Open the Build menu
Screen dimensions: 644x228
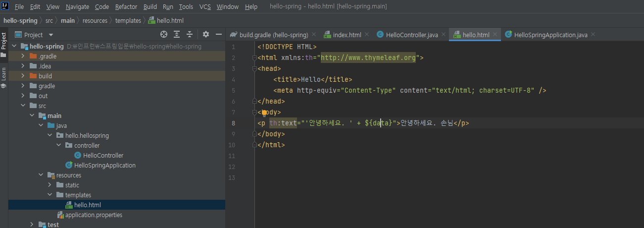[x=150, y=7]
